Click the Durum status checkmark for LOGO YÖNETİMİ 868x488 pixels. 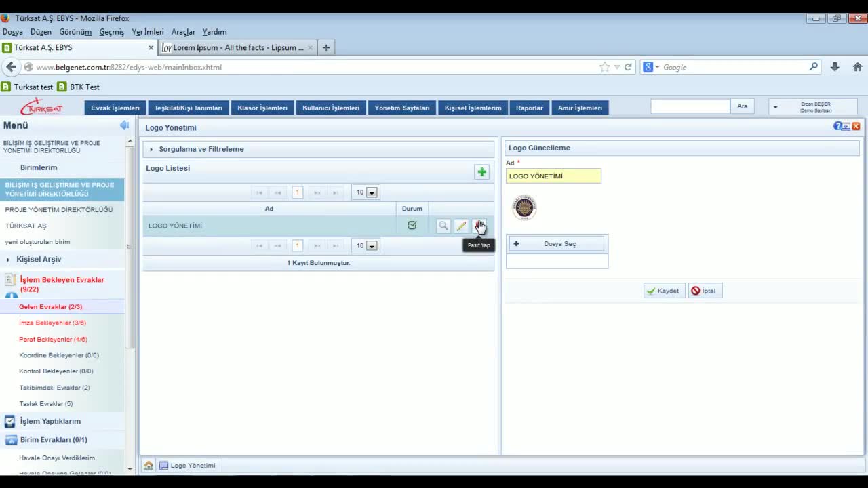(412, 226)
